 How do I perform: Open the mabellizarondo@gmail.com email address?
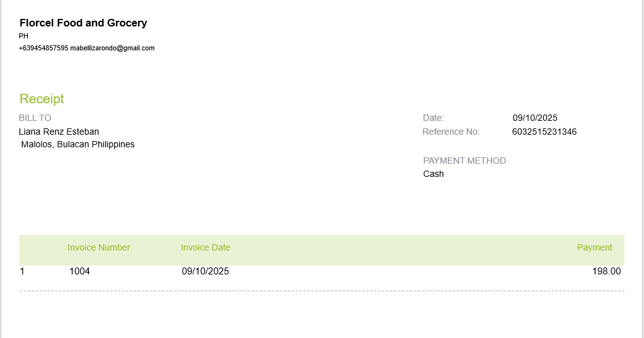[112, 48]
